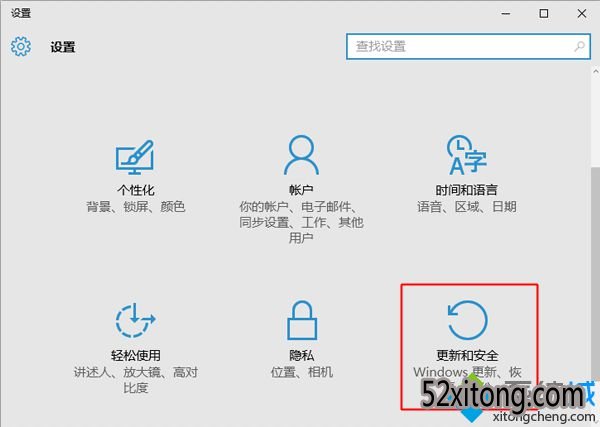
Task: Choose the 轻松使用 category label
Action: (x=137, y=355)
